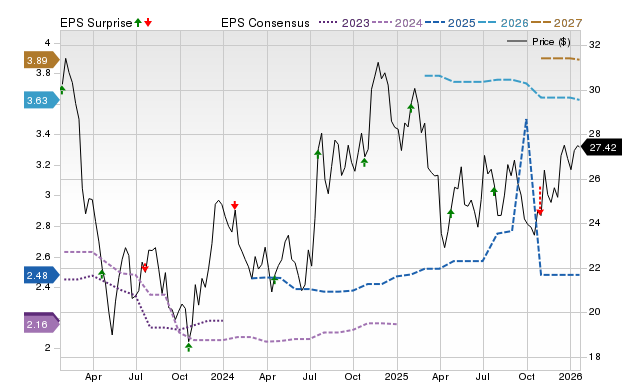Click the brown 3.89 estimate tag
This screenshot has height=382, width=640.
(42, 60)
